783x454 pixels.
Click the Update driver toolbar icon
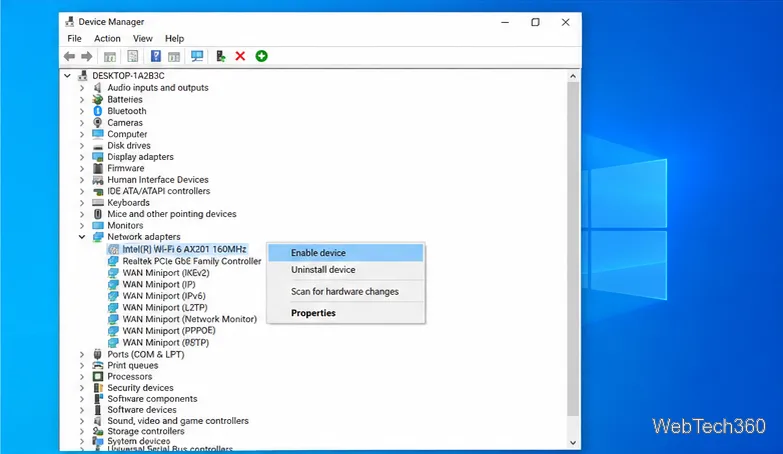pos(220,56)
